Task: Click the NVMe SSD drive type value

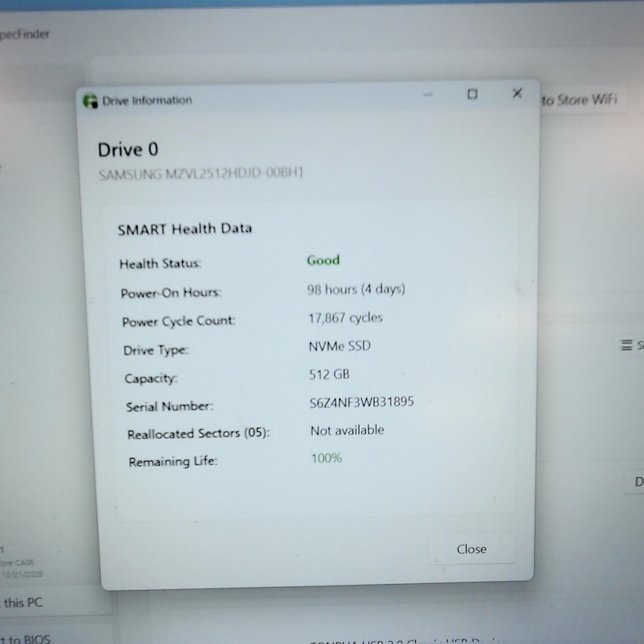Action: pos(340,346)
